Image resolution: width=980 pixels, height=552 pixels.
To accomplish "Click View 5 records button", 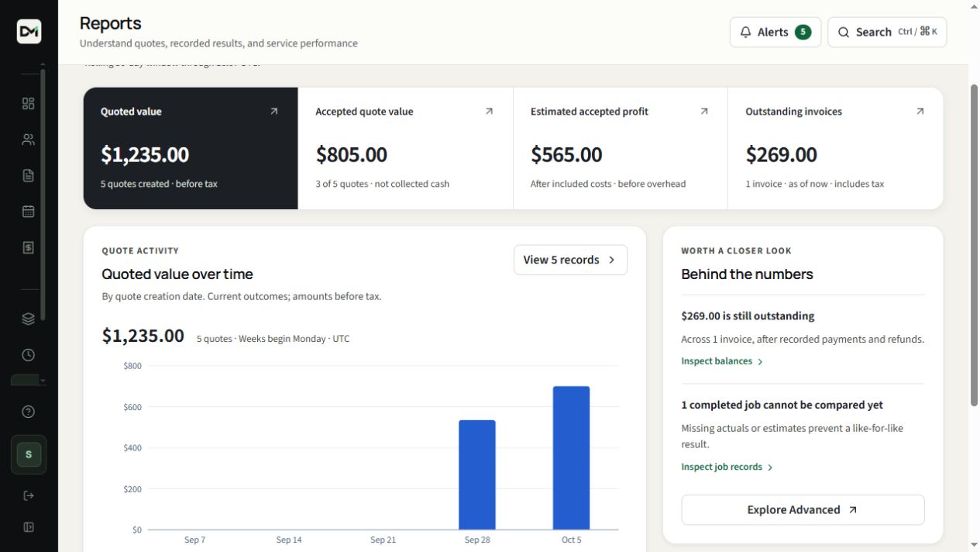I will [570, 260].
